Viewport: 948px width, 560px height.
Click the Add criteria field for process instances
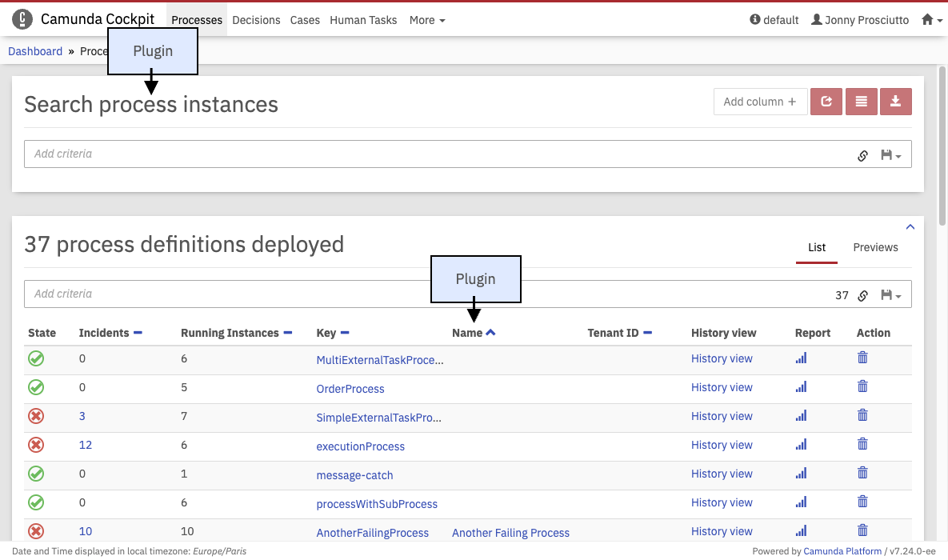(x=432, y=154)
